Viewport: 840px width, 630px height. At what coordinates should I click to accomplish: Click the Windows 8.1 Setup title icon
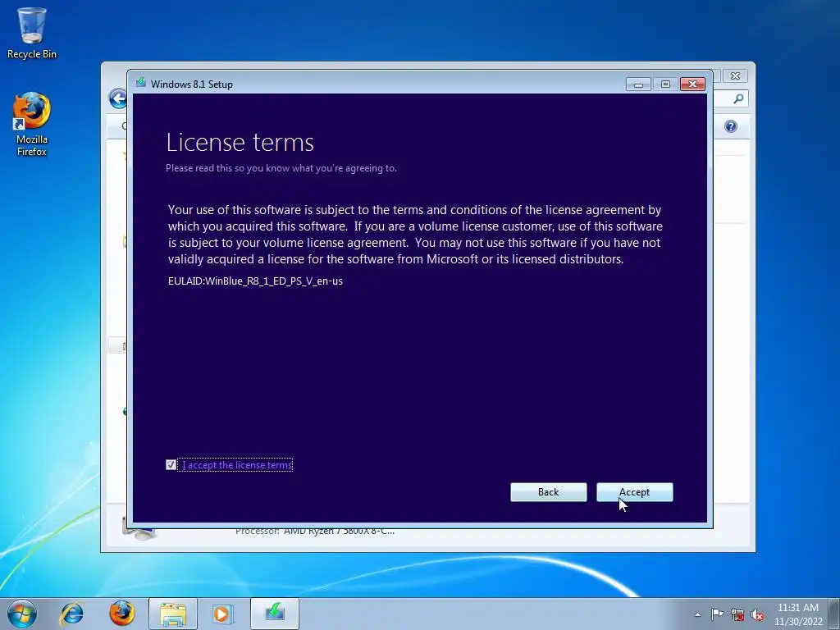tap(141, 83)
